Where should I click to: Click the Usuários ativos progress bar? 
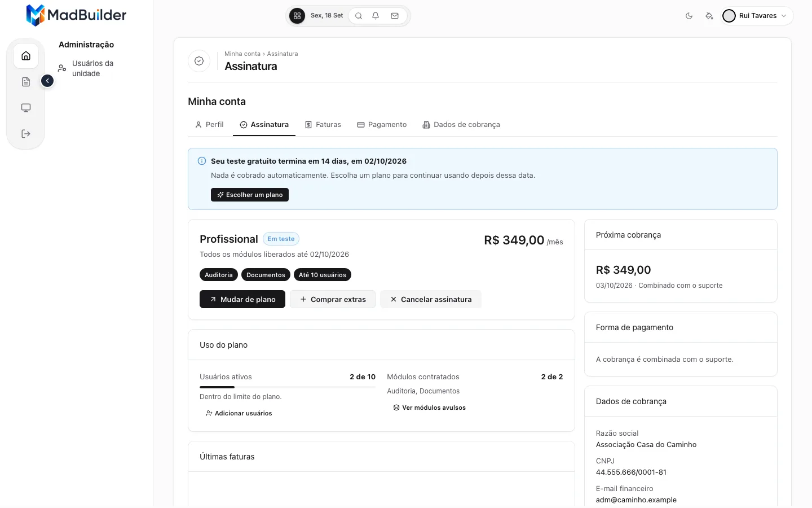pyautogui.click(x=288, y=387)
